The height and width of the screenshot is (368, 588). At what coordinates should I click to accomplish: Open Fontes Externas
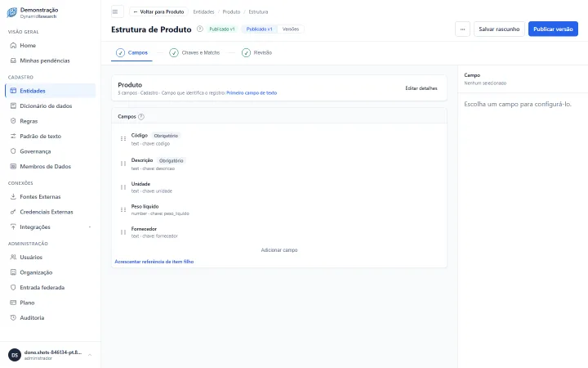(x=51, y=197)
